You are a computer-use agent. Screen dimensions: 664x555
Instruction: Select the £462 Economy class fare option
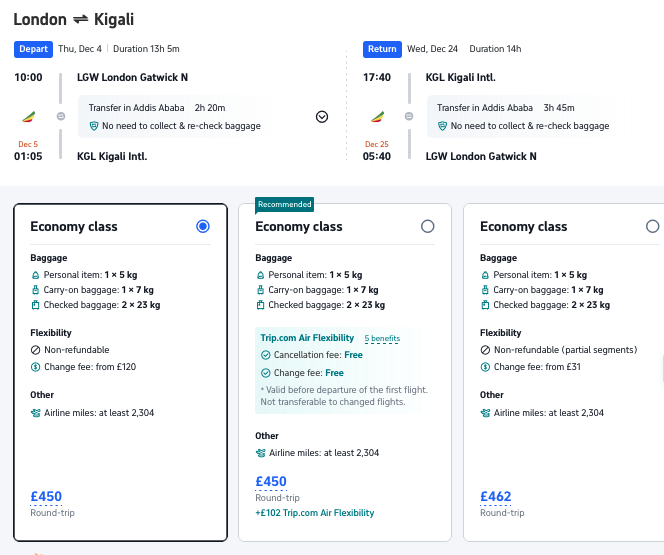pos(652,227)
